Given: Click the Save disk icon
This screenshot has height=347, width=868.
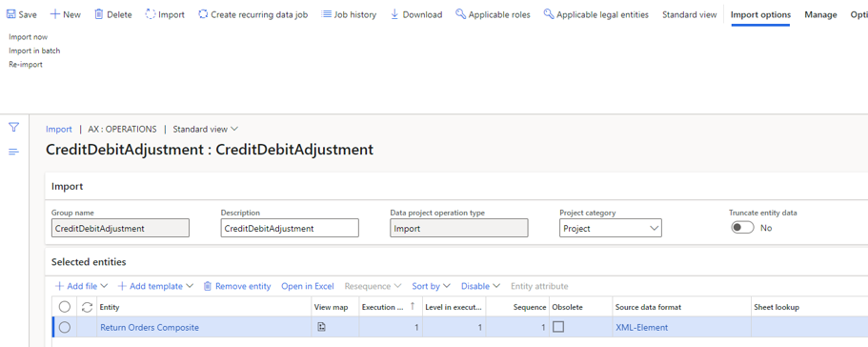Looking at the screenshot, I should pyautogui.click(x=11, y=15).
